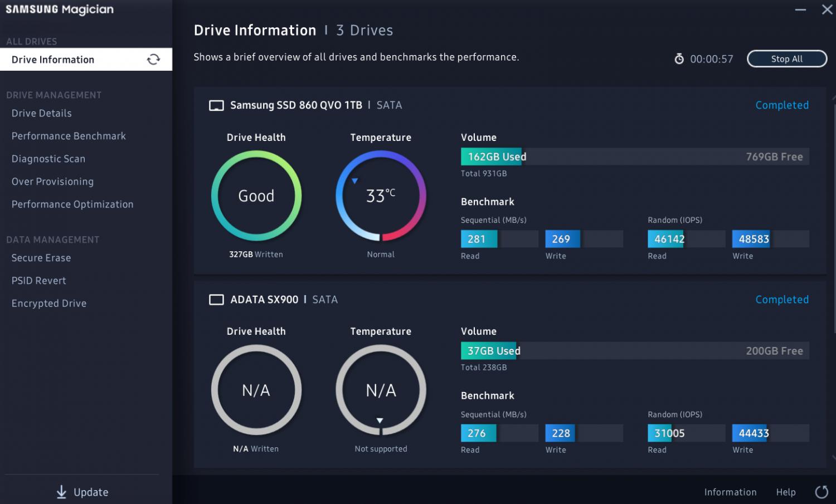Click the drive icon next to Samsung SSD 860 QVO
The height and width of the screenshot is (504, 836).
click(216, 105)
